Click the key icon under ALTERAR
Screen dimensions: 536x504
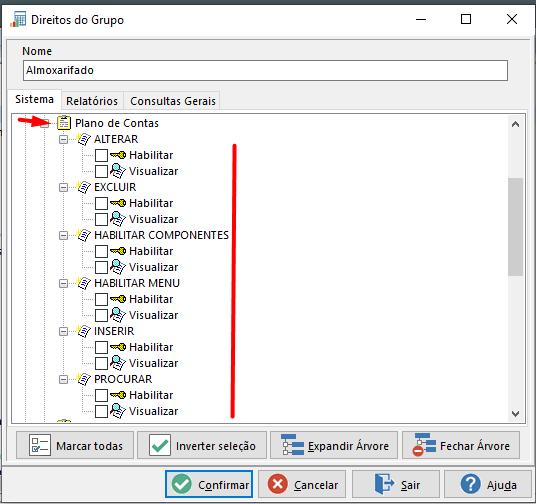pos(118,155)
